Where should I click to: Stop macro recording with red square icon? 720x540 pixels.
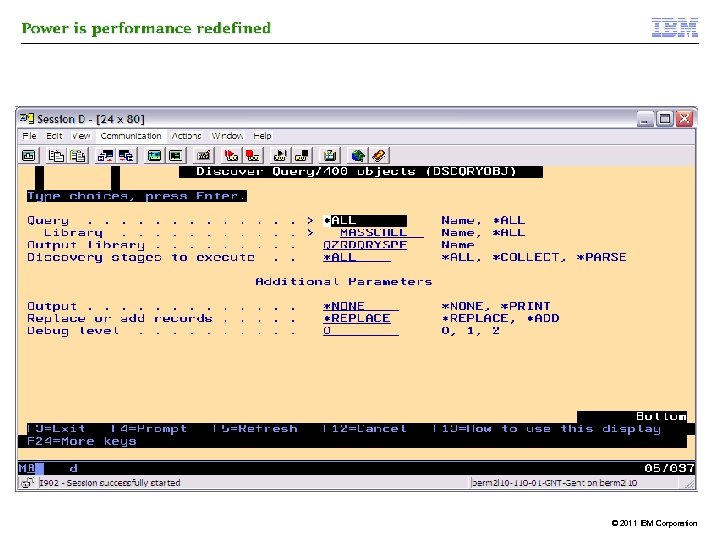(252, 156)
